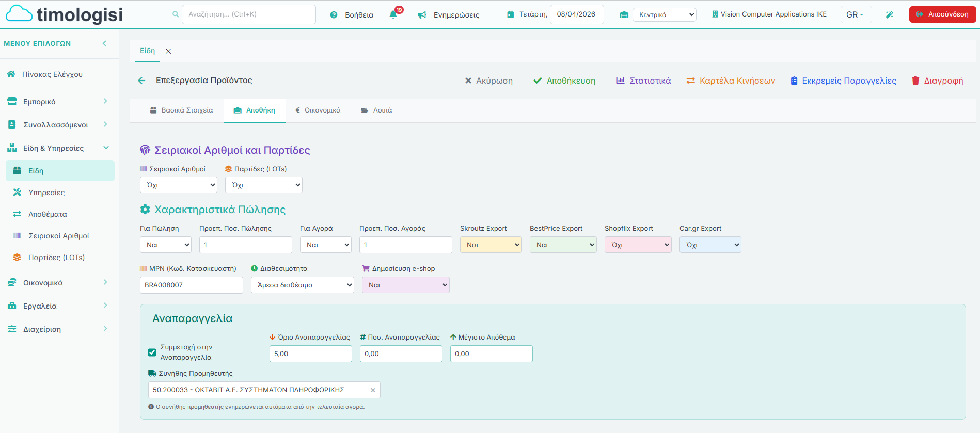Viewport: 980px width, 433px height.
Task: Click the barcode icon by MPN label
Action: tap(143, 268)
